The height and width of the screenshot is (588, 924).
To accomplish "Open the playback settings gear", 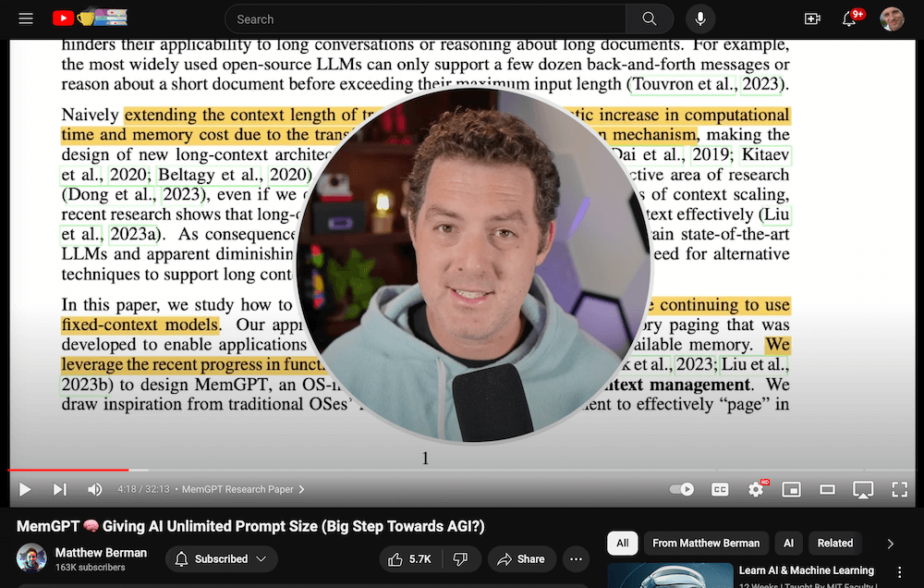I will coord(757,489).
